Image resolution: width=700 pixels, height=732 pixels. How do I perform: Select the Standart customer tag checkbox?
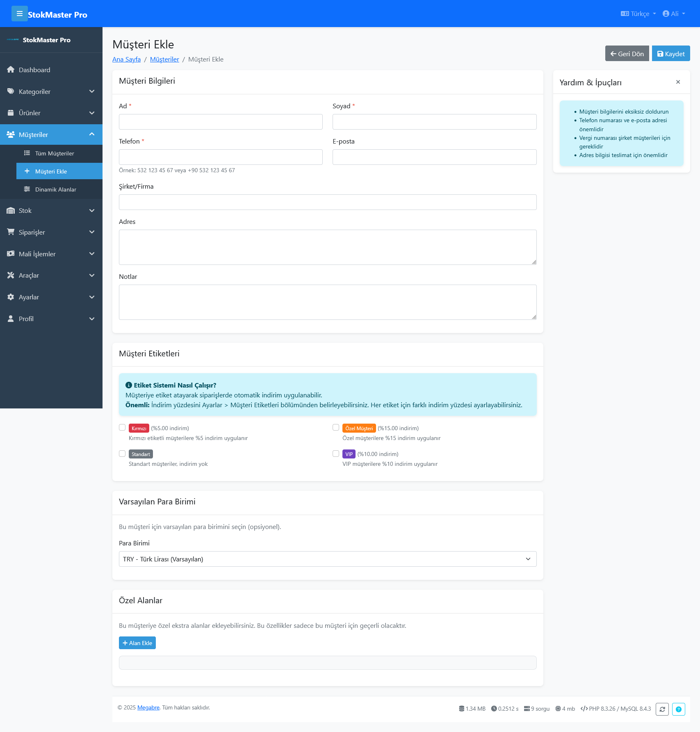pyautogui.click(x=122, y=454)
